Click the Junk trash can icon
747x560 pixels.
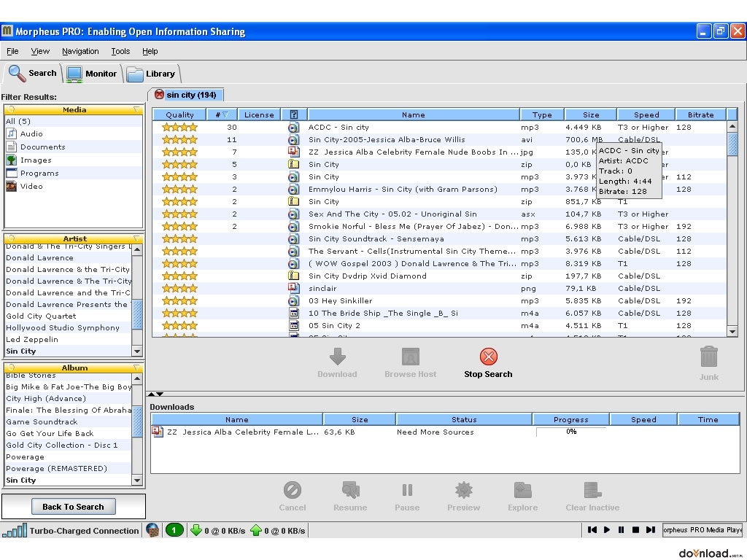click(709, 357)
